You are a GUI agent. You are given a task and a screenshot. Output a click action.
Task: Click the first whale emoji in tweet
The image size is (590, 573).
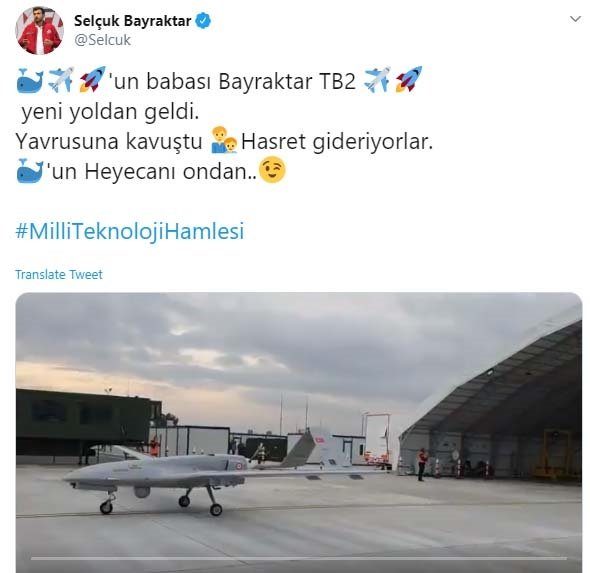(30, 81)
